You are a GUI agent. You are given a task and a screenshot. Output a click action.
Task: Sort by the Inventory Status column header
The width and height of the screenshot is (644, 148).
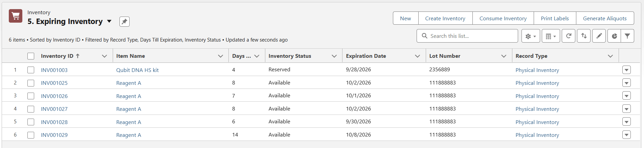290,56
